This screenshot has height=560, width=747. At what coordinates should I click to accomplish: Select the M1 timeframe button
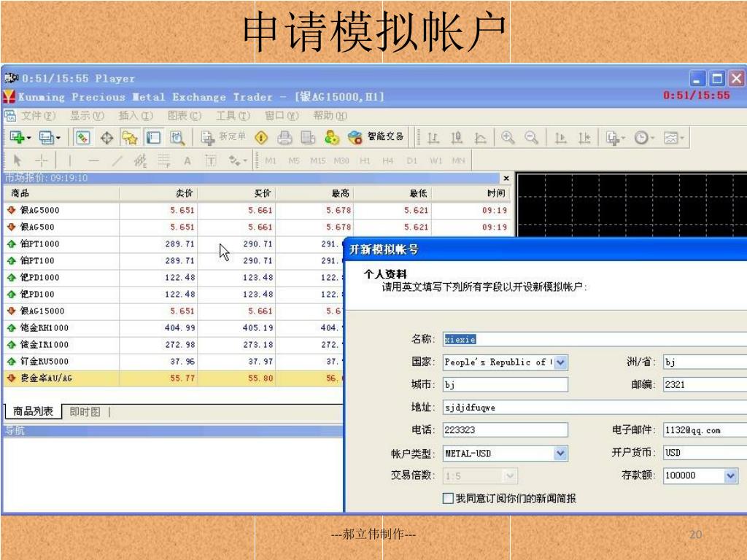271,160
